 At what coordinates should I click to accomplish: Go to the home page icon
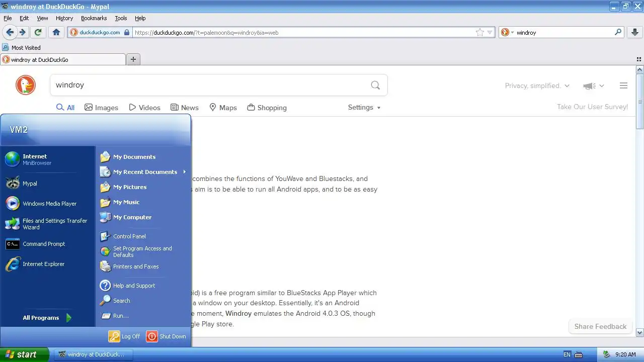tap(56, 32)
